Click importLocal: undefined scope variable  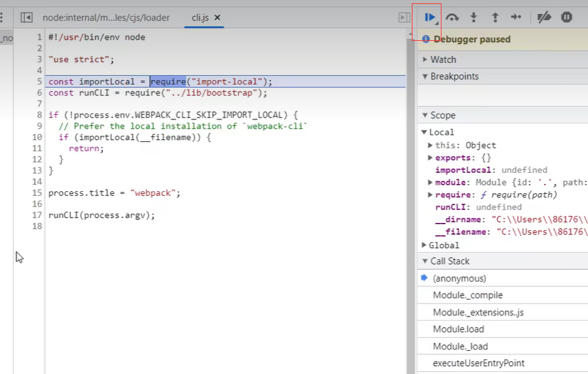click(491, 170)
